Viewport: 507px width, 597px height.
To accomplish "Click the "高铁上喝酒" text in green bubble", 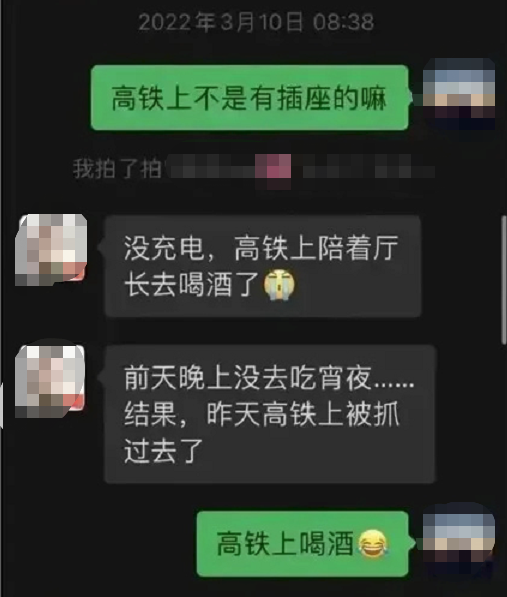I will pos(285,543).
